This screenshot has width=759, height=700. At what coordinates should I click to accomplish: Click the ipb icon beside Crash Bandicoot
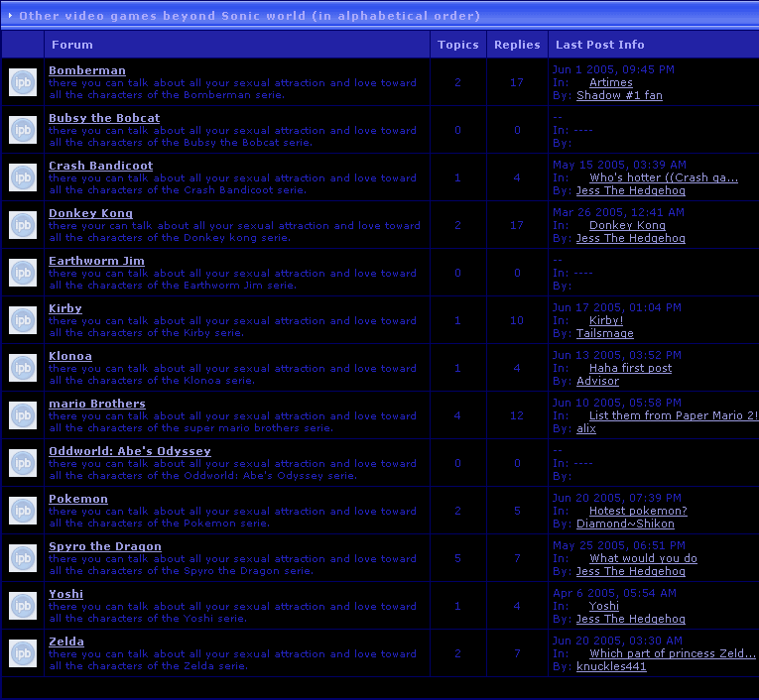pyautogui.click(x=23, y=177)
